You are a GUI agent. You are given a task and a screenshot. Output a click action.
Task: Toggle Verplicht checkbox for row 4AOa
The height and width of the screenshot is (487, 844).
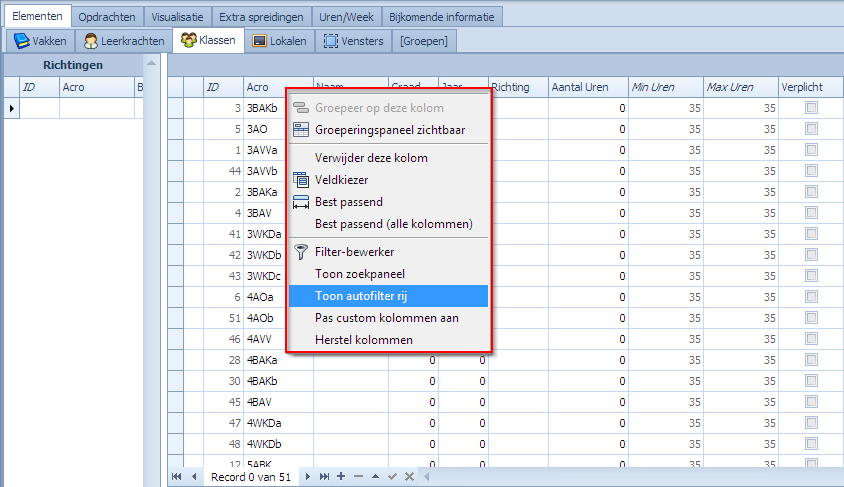[811, 297]
